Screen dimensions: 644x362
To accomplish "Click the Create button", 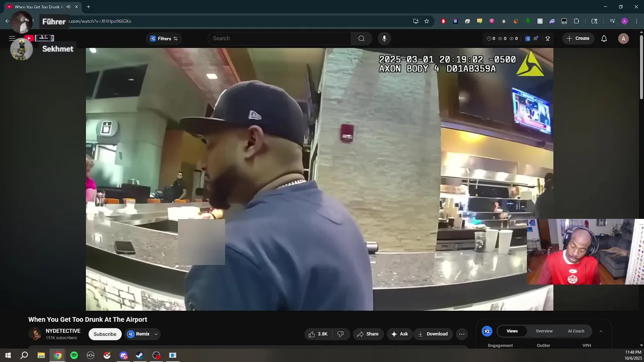I will [578, 39].
